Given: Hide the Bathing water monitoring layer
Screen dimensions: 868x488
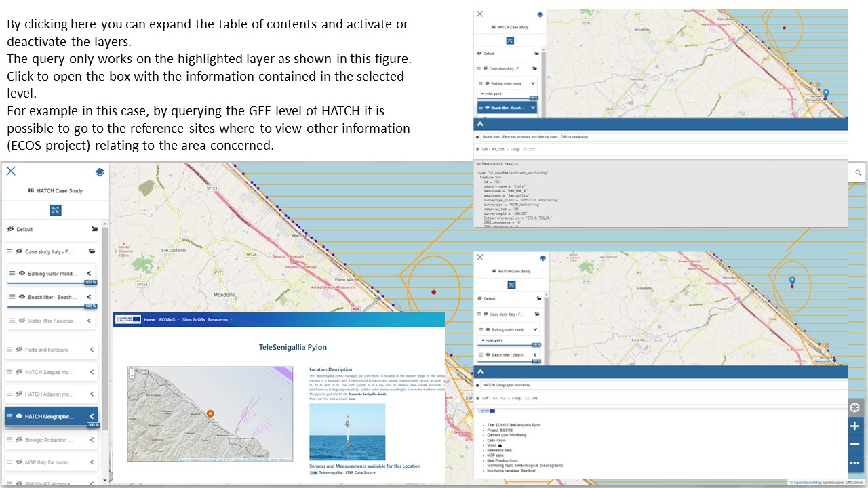Looking at the screenshot, I should (x=22, y=274).
